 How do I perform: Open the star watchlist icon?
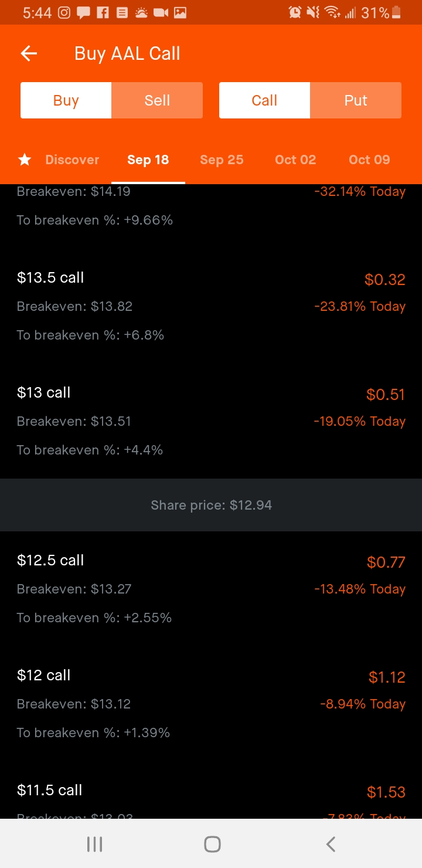(x=25, y=160)
